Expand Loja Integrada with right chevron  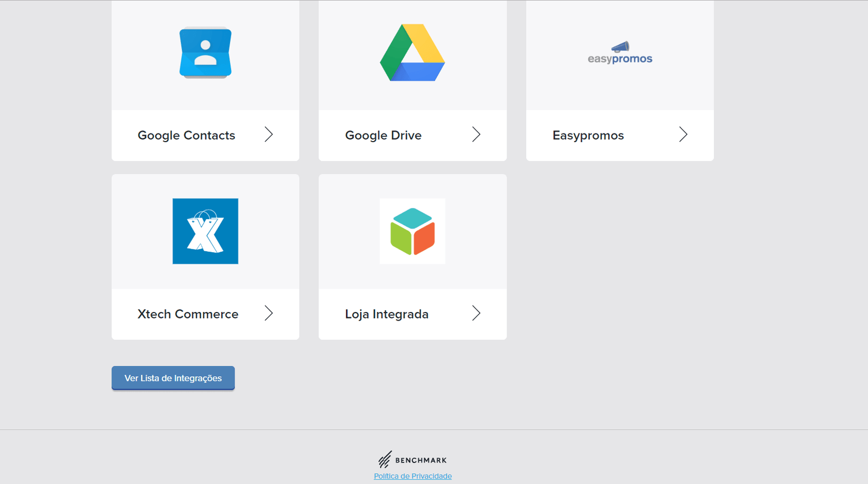click(476, 313)
